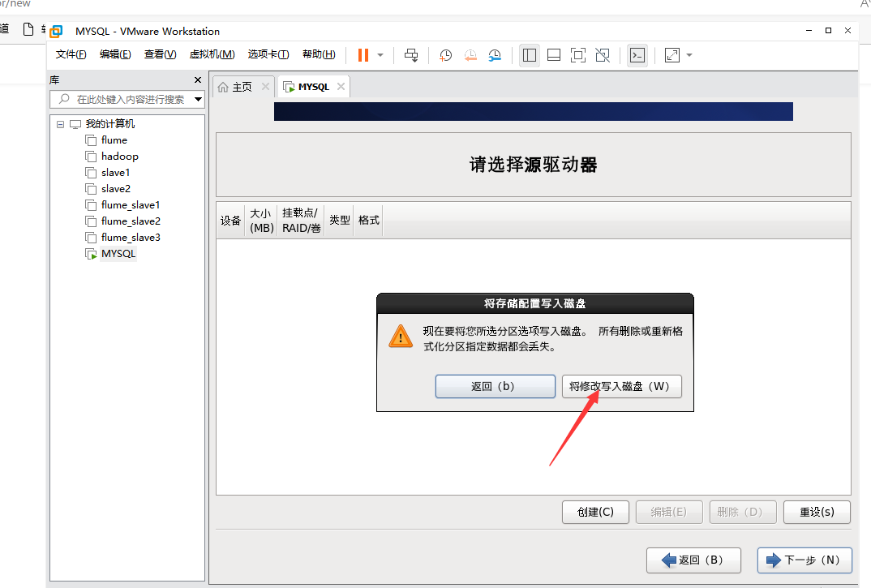Select the running MYSQL virtual machine
Image resolution: width=871 pixels, height=588 pixels.
pos(118,253)
